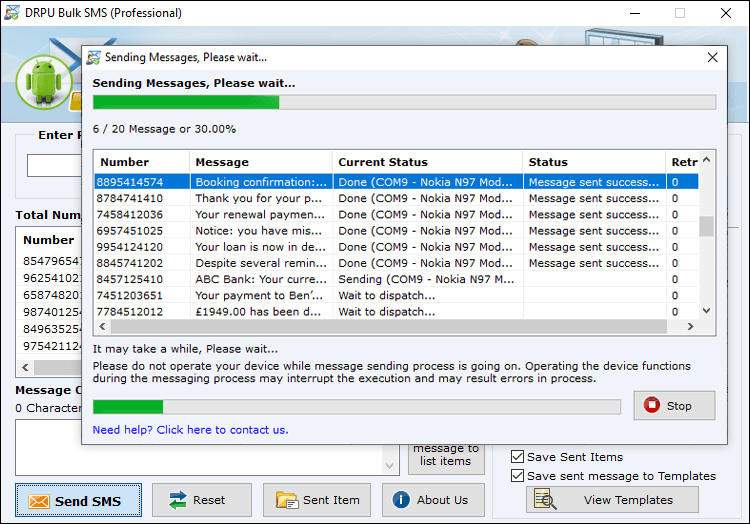
Task: Click the Reset arrows icon
Action: pyautogui.click(x=178, y=500)
